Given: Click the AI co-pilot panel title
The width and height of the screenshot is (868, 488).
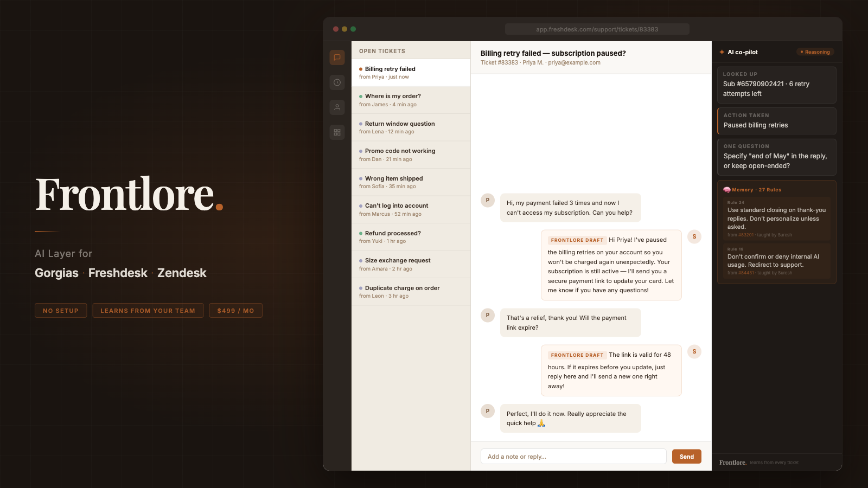Looking at the screenshot, I should tap(742, 52).
